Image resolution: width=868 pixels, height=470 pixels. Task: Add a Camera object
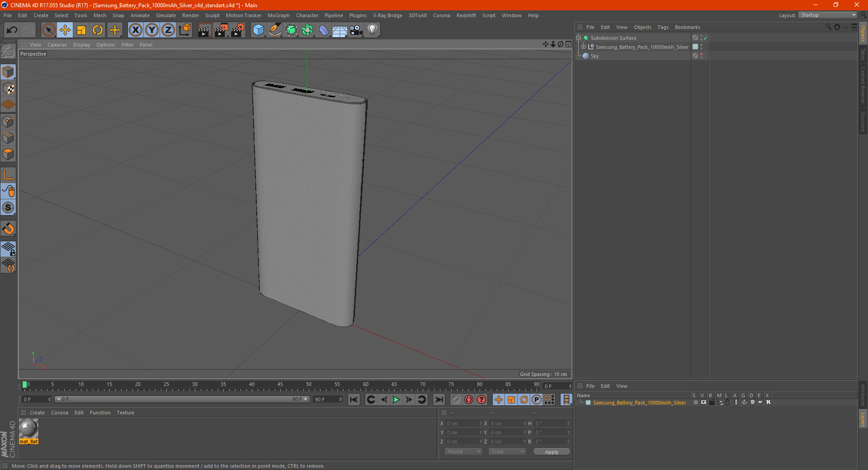click(x=356, y=30)
